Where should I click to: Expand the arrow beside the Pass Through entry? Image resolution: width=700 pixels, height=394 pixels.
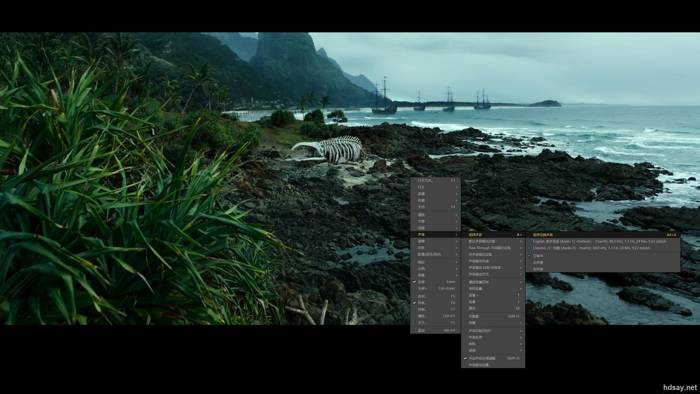[x=521, y=247]
